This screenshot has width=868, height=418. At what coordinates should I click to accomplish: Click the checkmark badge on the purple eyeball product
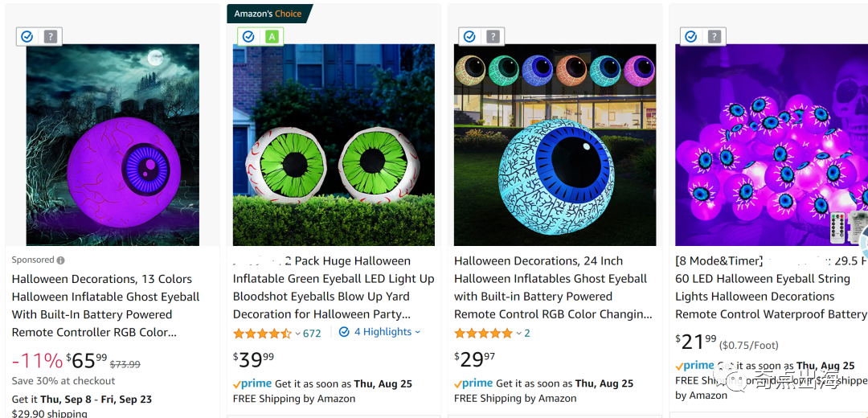pos(27,36)
